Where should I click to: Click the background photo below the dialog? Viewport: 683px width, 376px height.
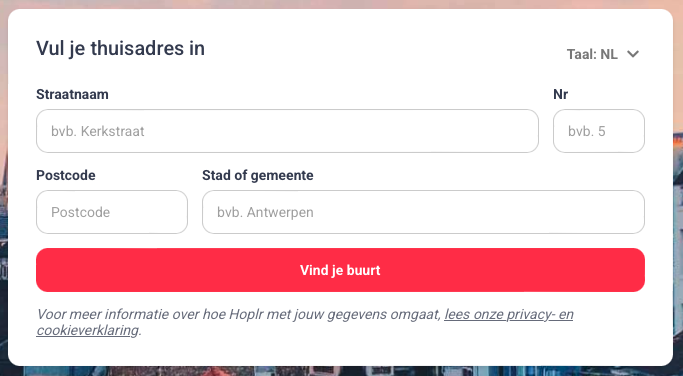pos(342,372)
